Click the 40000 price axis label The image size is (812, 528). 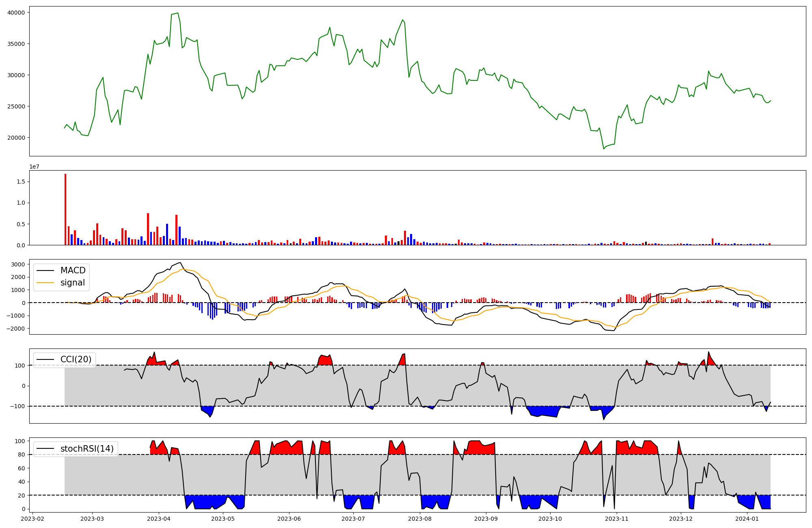pos(16,13)
